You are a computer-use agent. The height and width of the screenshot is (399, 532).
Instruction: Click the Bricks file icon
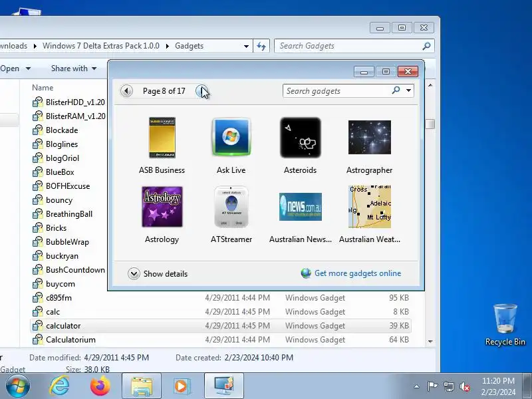click(37, 227)
